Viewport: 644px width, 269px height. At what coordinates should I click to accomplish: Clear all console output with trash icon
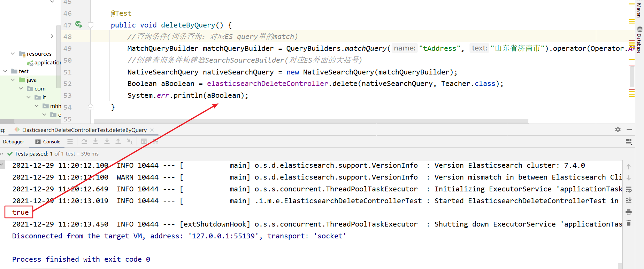[629, 223]
